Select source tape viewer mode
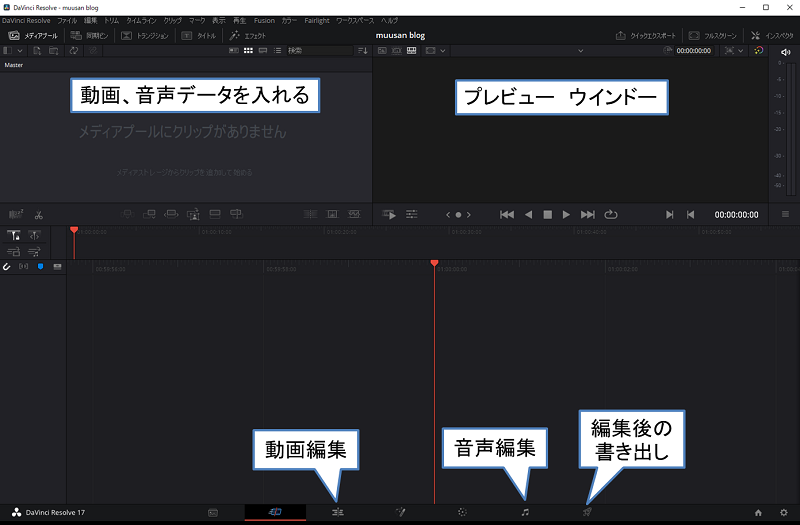Viewport: 800px width, 525px height. pyautogui.click(x=396, y=51)
